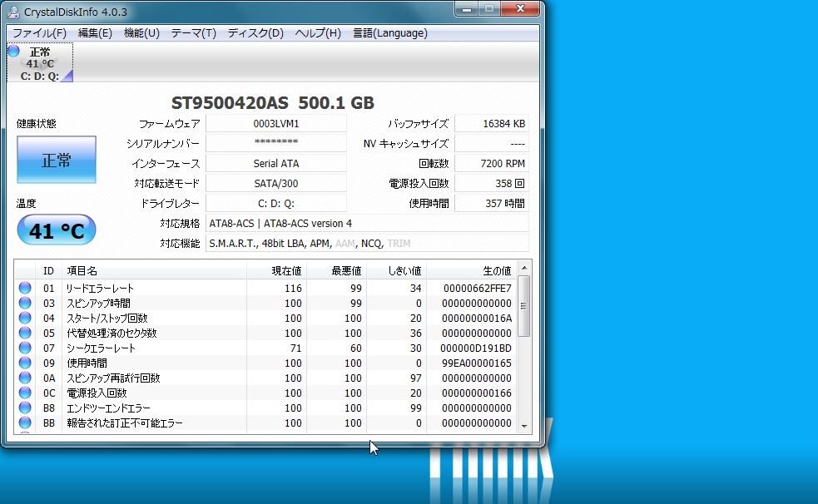Click the 41 °C temperature indicator

coord(57,230)
